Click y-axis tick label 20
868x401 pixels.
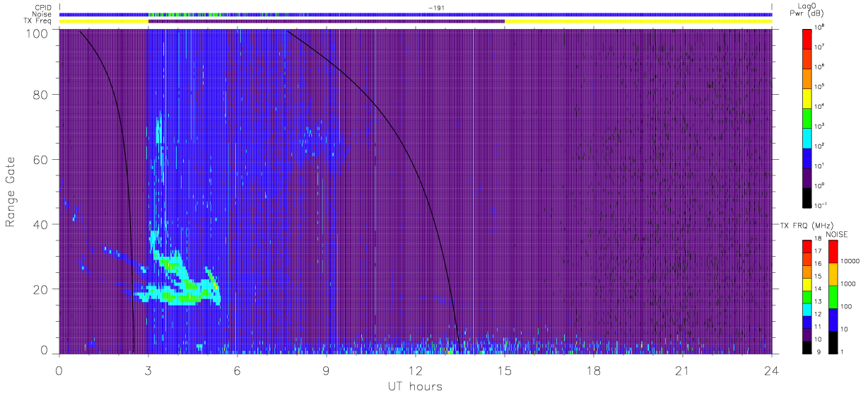point(40,289)
